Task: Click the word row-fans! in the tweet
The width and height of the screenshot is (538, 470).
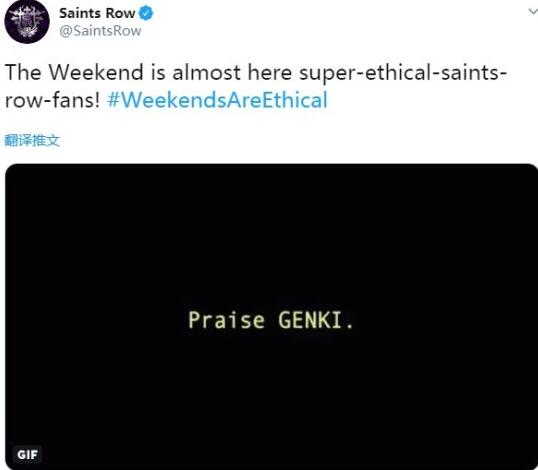Action: (x=52, y=100)
